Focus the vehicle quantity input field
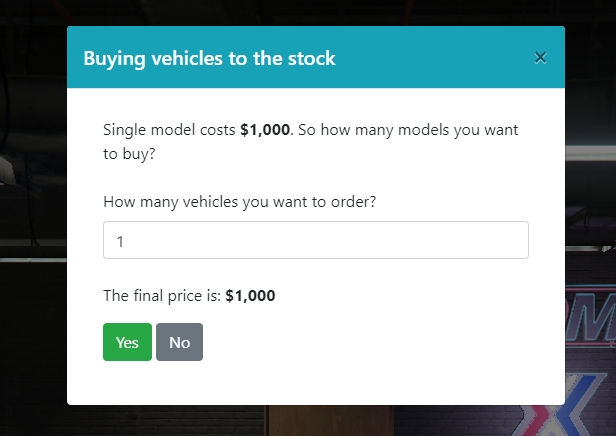Viewport: 616px width, 436px height. 315,241
